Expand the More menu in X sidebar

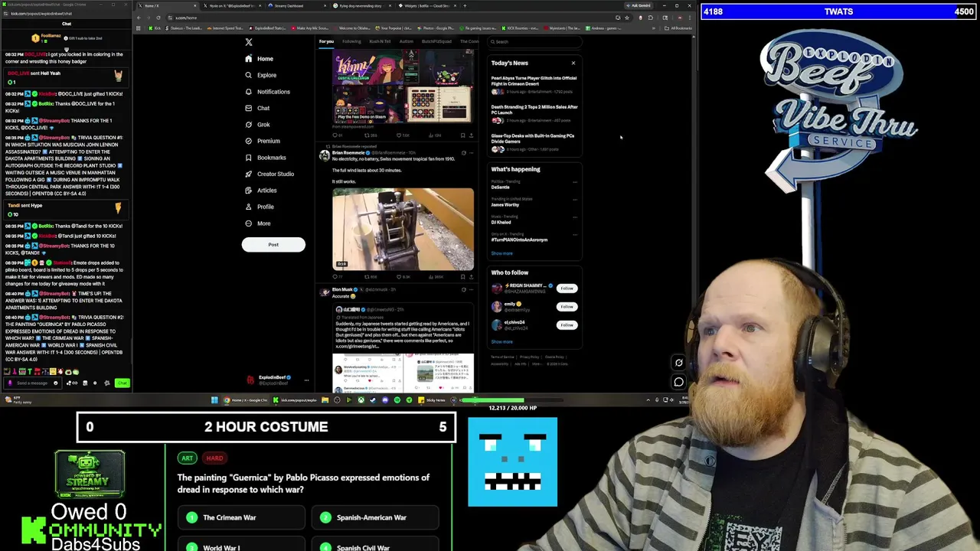pyautogui.click(x=257, y=223)
